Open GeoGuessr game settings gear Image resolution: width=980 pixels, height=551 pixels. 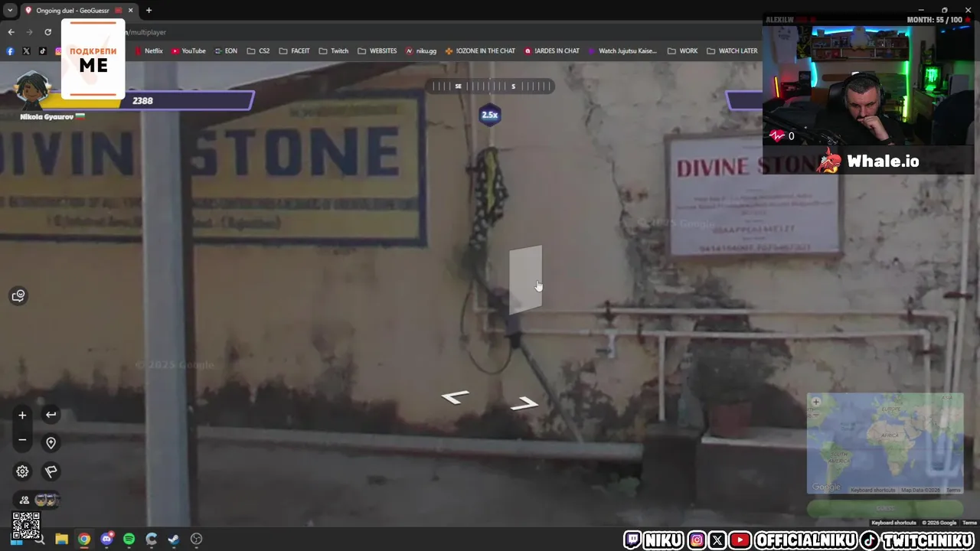point(22,471)
